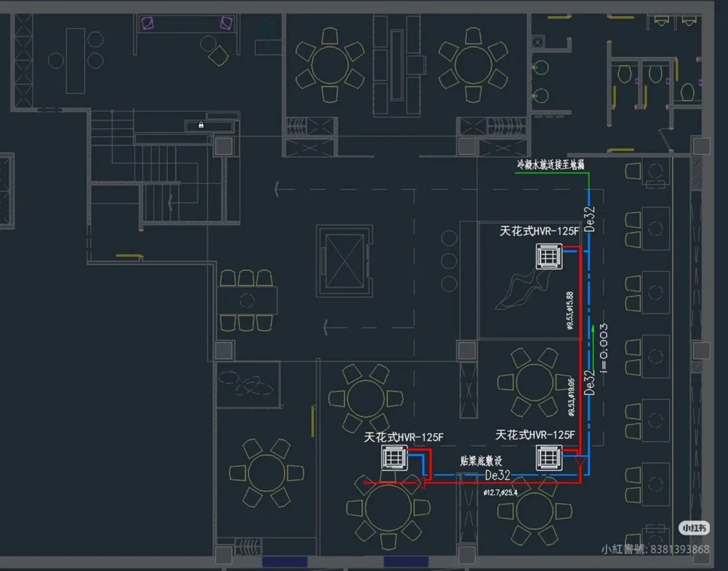Click the 小红书号 watermark text
Image resolution: width=728 pixels, height=571 pixels.
point(655,549)
